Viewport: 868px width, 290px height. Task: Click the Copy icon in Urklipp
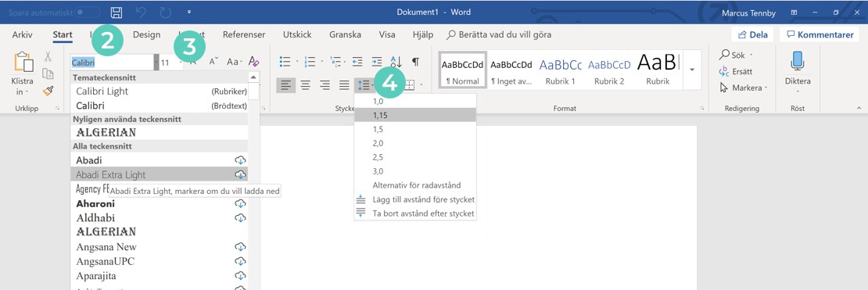48,73
